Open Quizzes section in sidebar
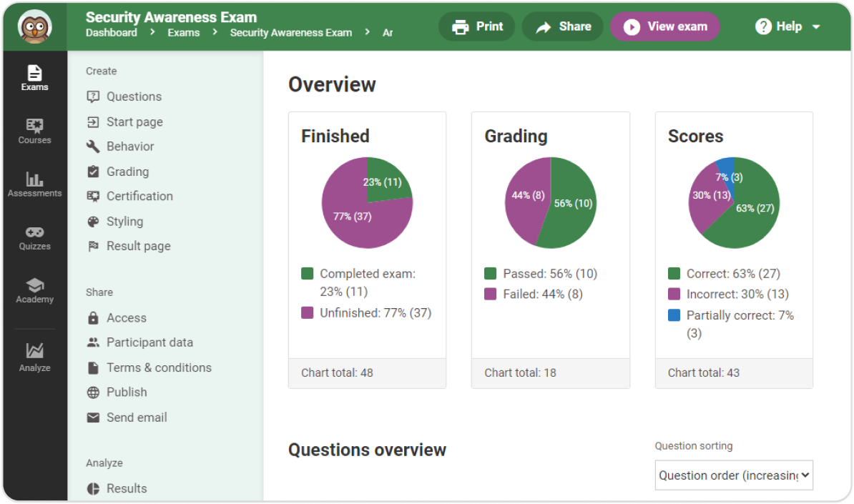The width and height of the screenshot is (854, 504). pos(35,238)
